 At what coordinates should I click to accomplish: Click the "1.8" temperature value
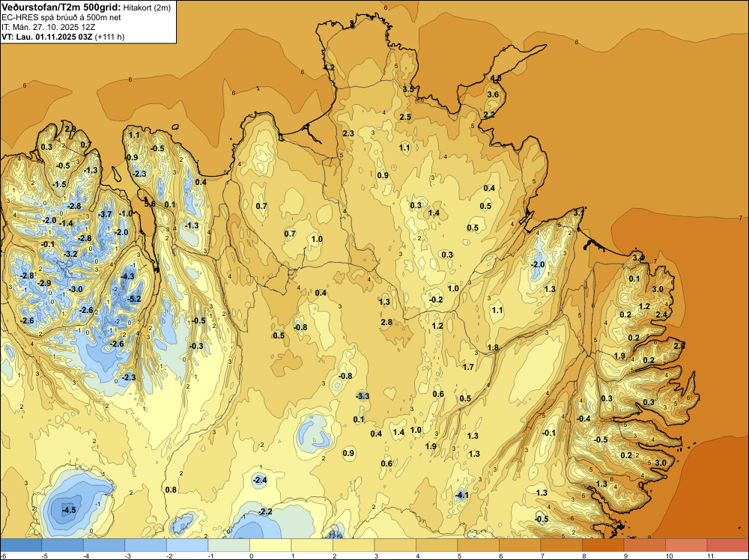(493, 347)
